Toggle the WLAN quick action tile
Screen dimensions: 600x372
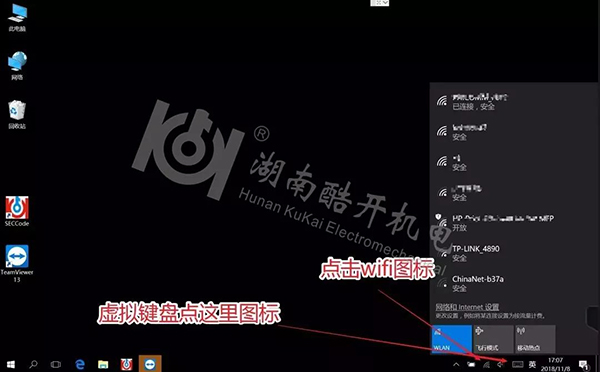point(452,339)
